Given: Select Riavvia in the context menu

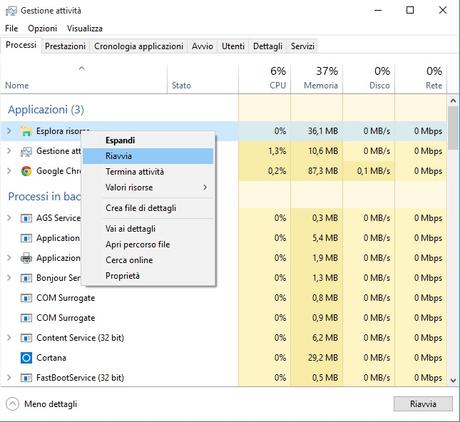Looking at the screenshot, I should [148, 156].
